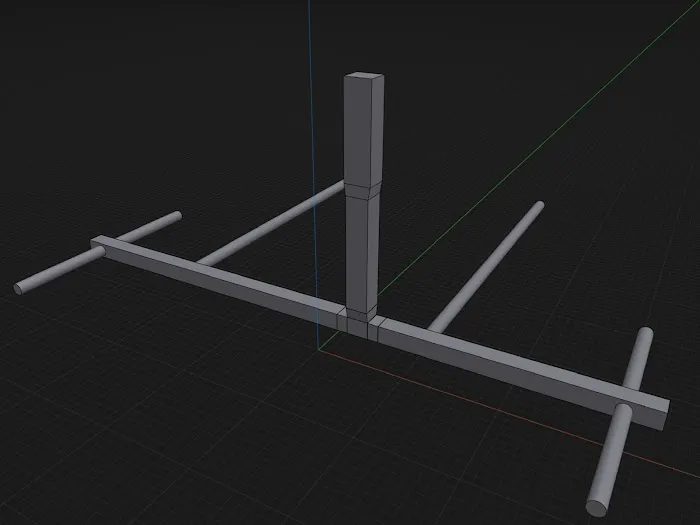Screen dimensions: 700x525
Task: Click the left end of the horizontal beam
Action: tap(99, 241)
